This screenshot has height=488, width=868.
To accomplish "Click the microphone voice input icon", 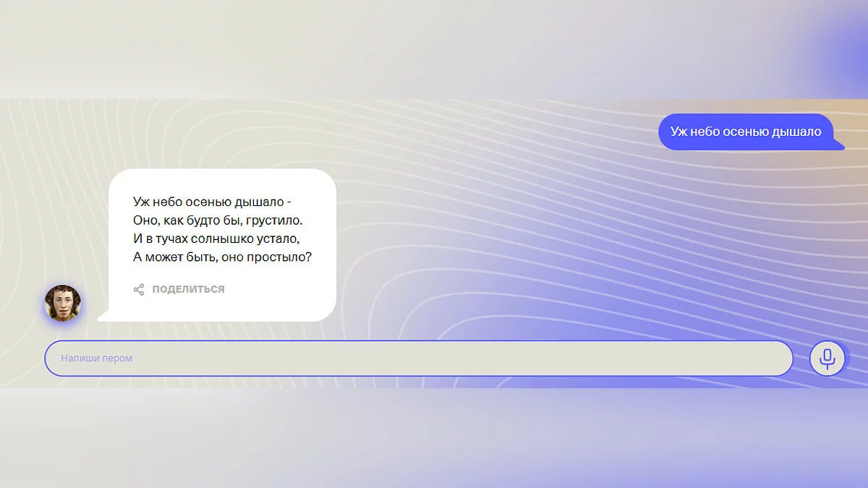I will (827, 358).
